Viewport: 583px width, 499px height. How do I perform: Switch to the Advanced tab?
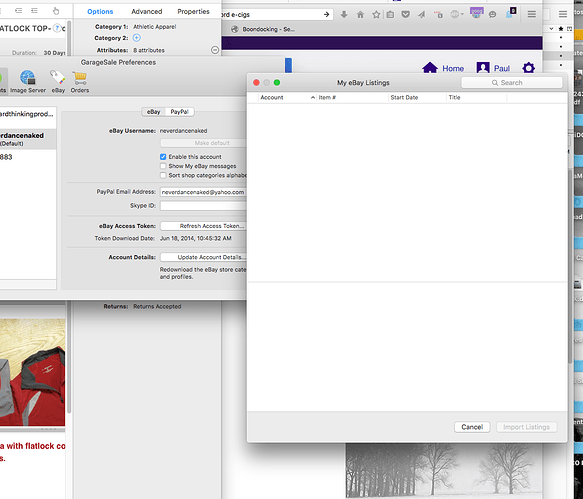[146, 12]
